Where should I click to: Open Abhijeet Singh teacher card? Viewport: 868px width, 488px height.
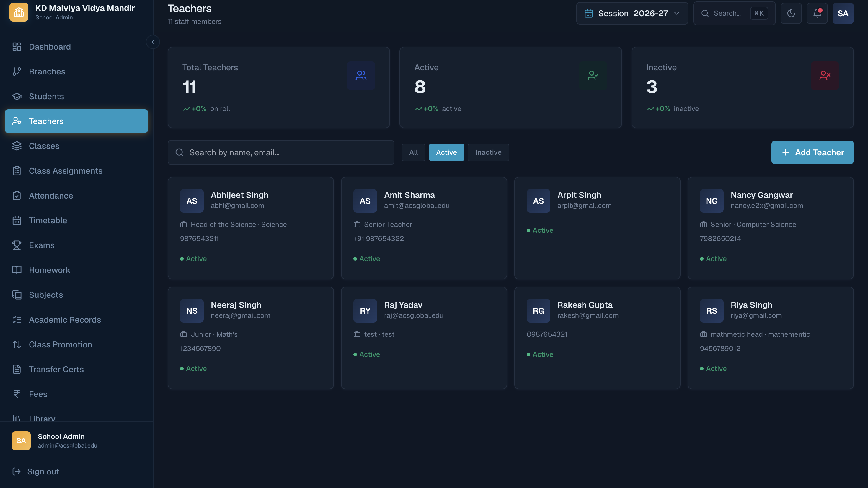coord(251,228)
